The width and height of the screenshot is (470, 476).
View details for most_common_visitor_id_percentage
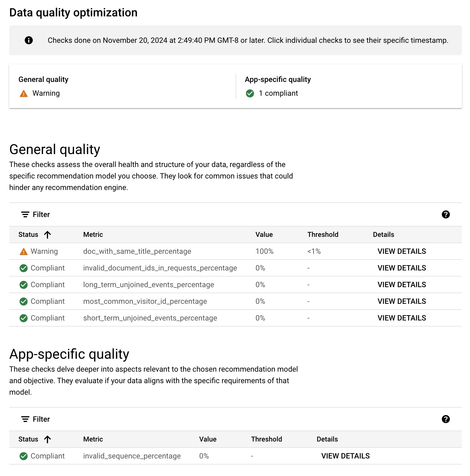(x=402, y=301)
